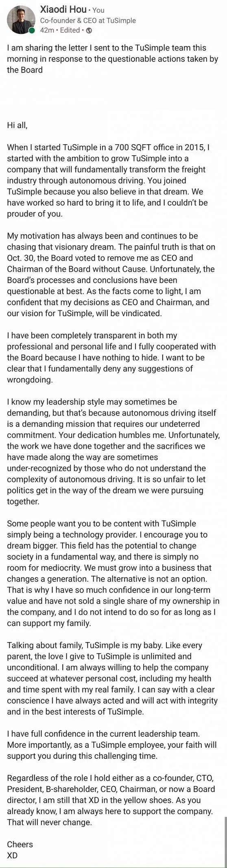Click the Edited label
Viewport: 227px width, 868px height.
coord(70,30)
